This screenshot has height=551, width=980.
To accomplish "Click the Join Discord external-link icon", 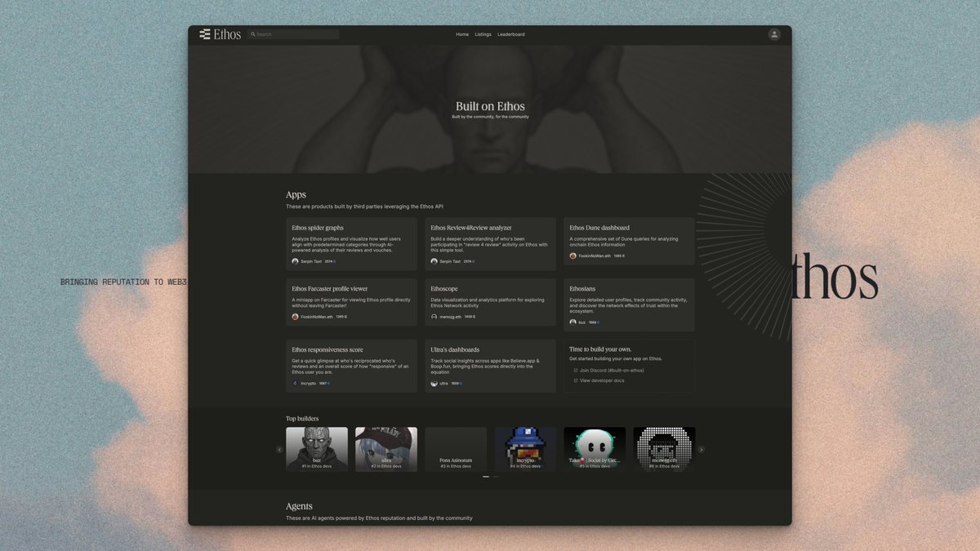I will pyautogui.click(x=575, y=371).
